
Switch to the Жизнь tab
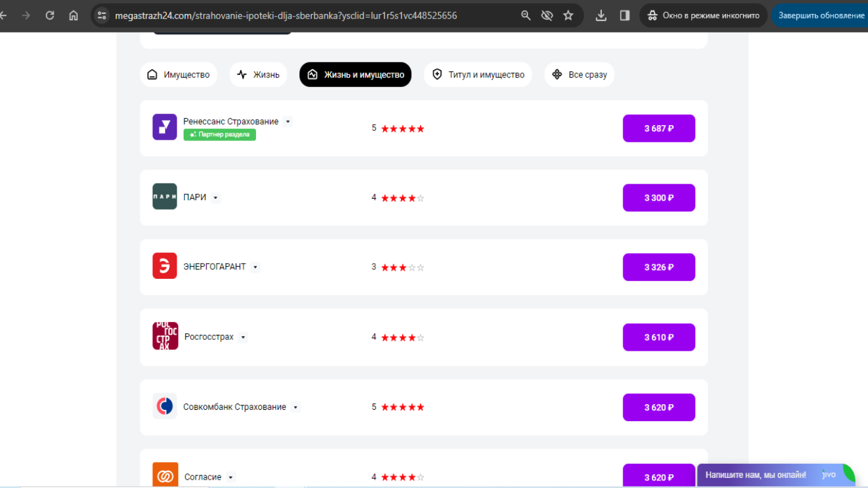pos(258,74)
